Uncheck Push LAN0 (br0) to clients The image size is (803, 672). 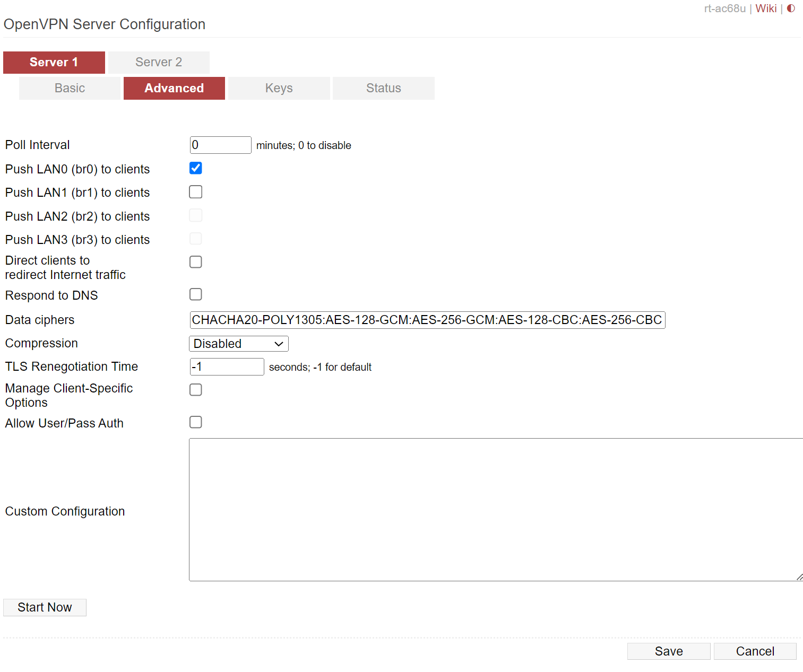coord(196,168)
